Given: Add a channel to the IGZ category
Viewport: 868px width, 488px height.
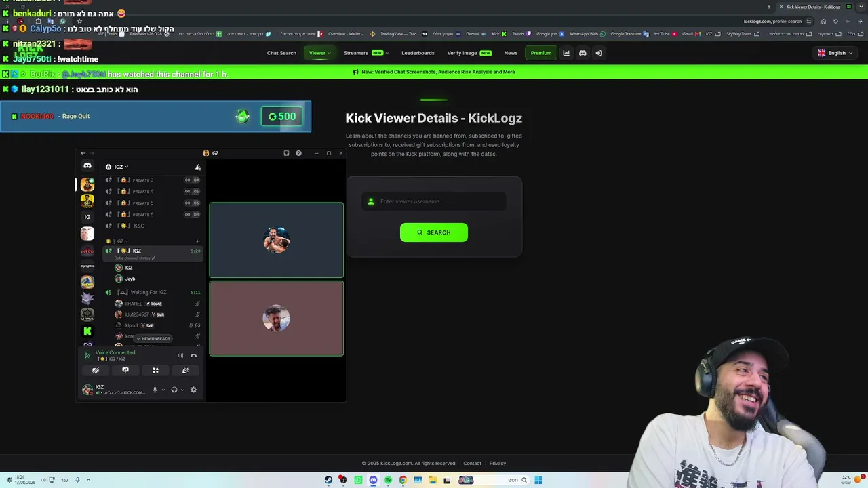Looking at the screenshot, I should (x=197, y=241).
